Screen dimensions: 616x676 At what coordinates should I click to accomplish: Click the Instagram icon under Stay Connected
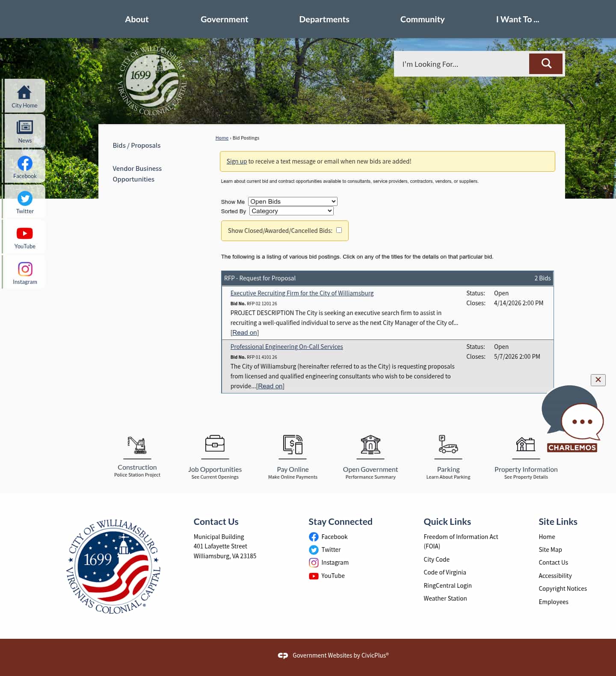click(x=314, y=563)
